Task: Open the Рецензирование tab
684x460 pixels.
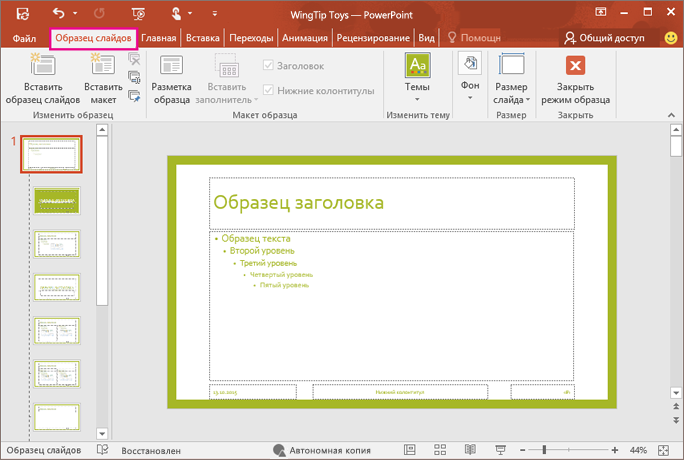Action: [373, 38]
